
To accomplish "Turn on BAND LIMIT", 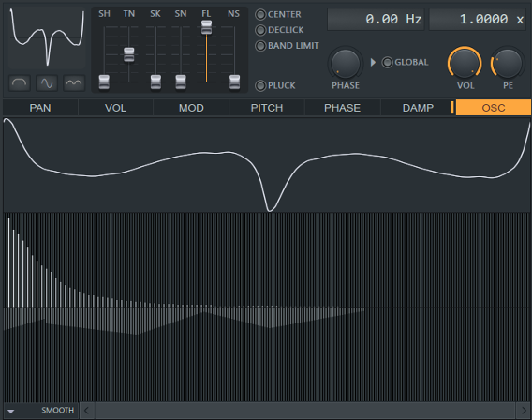I will click(260, 46).
